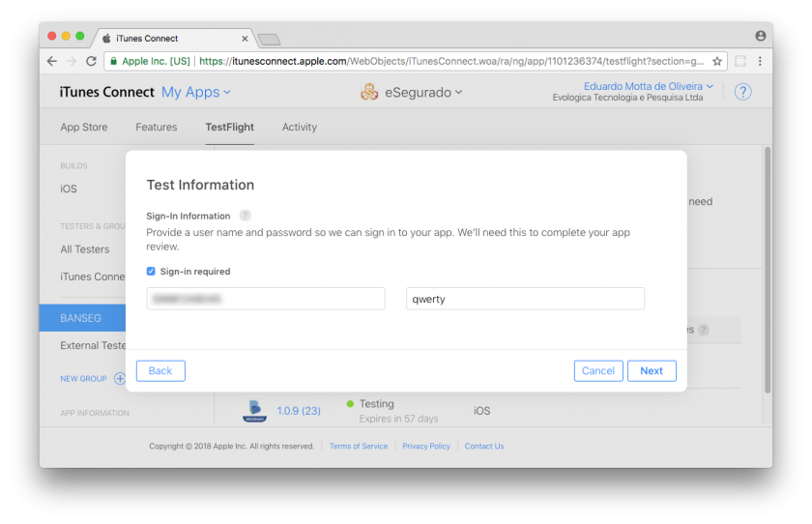Bookmark page using the star icon
The width and height of the screenshot is (812, 524).
pyautogui.click(x=717, y=61)
